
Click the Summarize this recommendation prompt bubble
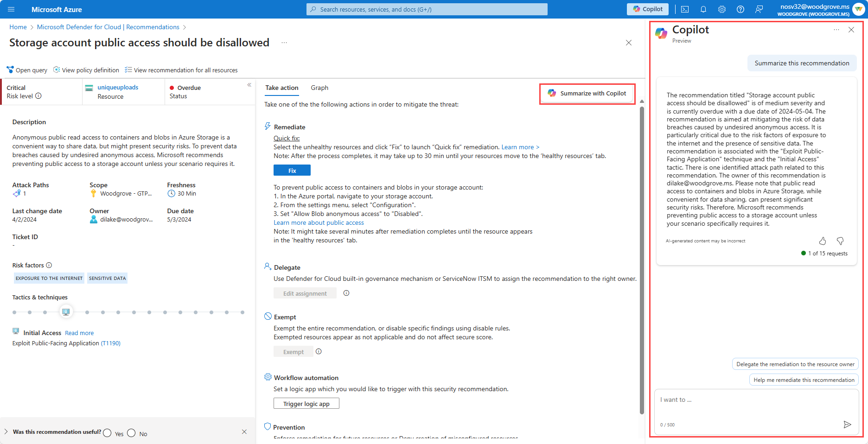(802, 63)
